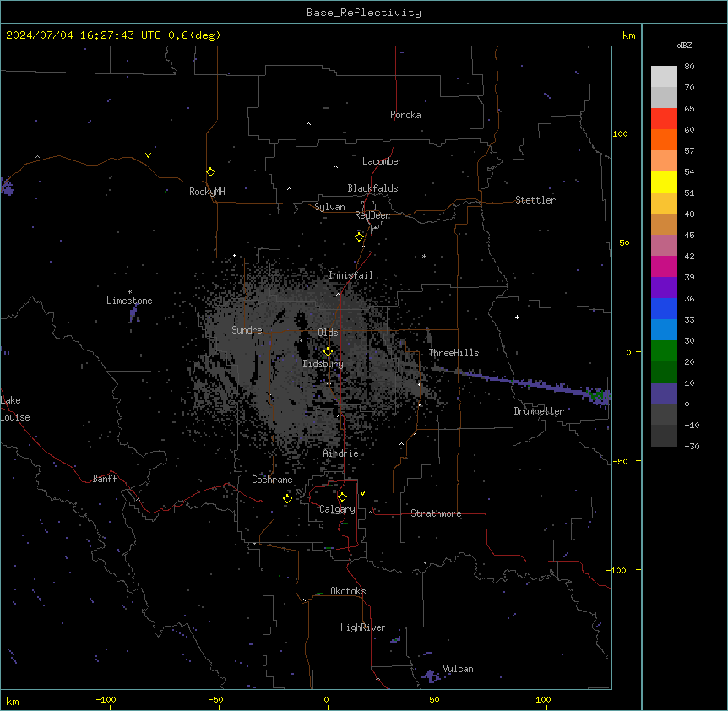This screenshot has width=728, height=711.
Task: Click the Strathmore label
Action: [x=436, y=513]
